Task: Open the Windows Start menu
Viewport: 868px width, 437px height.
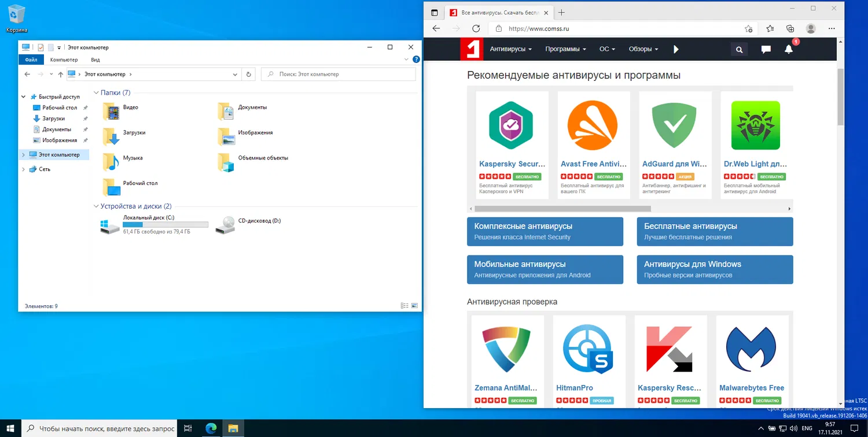Action: pos(10,428)
